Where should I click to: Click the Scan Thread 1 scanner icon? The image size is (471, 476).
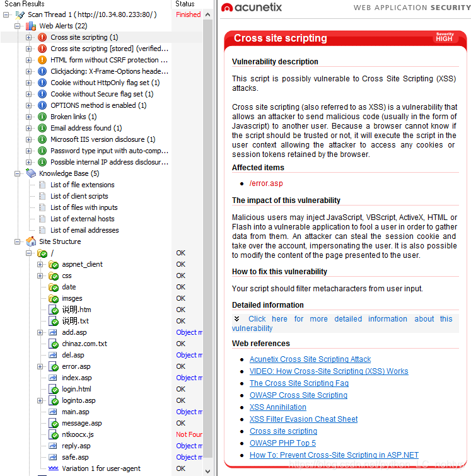(20, 15)
